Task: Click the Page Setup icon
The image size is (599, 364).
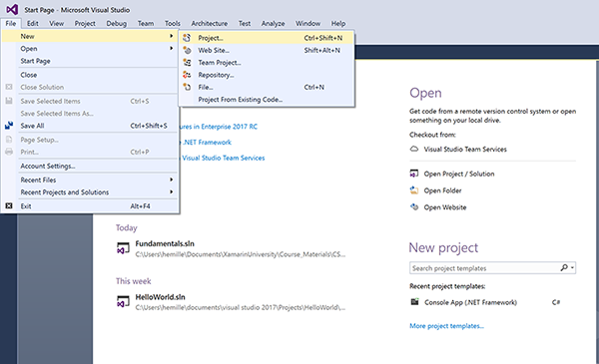Action: [x=9, y=140]
